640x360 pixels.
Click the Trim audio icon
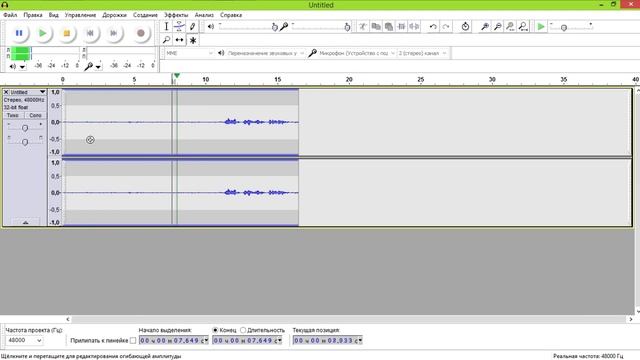pos(402,27)
